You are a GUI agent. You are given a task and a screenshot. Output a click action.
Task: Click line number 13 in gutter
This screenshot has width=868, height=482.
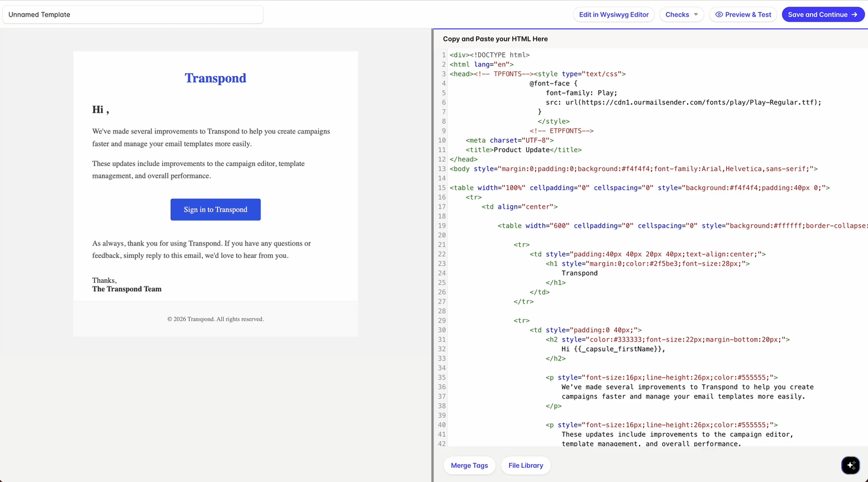coord(442,169)
